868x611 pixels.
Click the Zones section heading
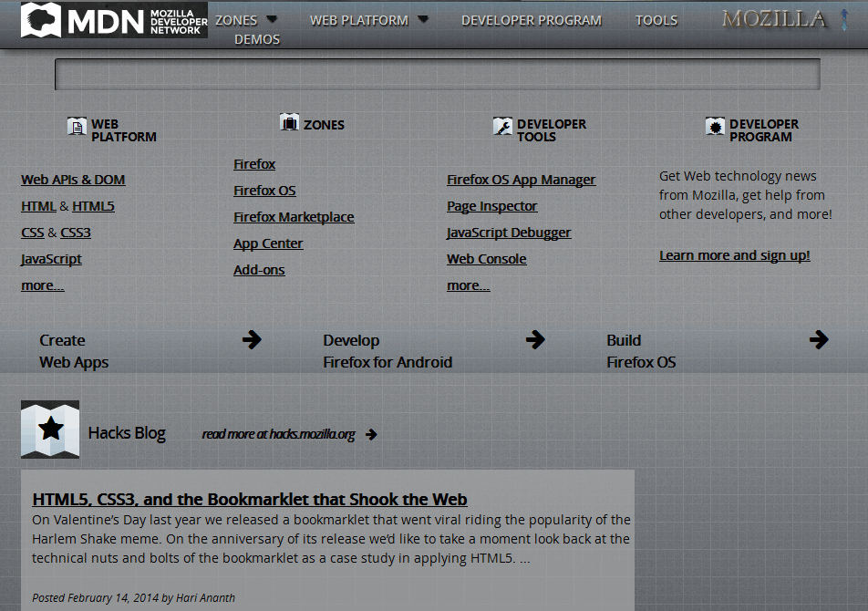tap(324, 125)
